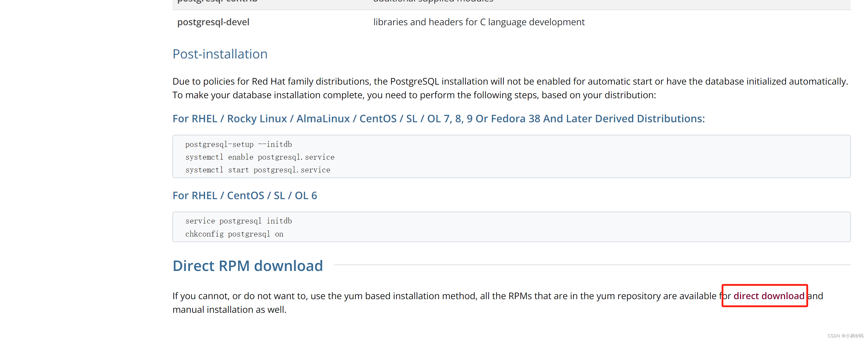Click the service postgresql initdb line
Screen dimensions: 868x341
click(x=238, y=221)
